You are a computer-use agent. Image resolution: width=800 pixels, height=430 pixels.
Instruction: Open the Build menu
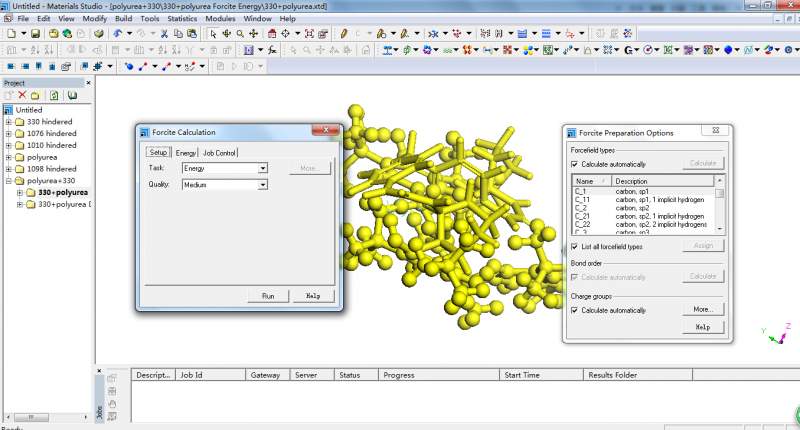pyautogui.click(x=123, y=18)
